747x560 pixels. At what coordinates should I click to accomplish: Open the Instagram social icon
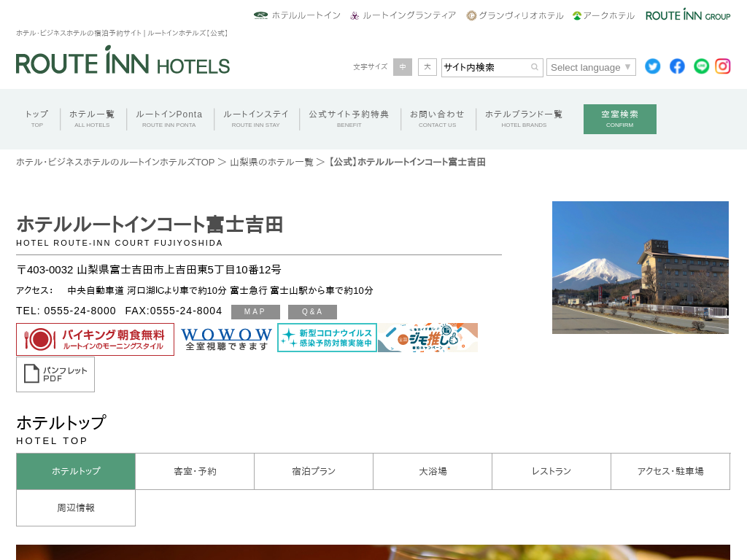723,66
